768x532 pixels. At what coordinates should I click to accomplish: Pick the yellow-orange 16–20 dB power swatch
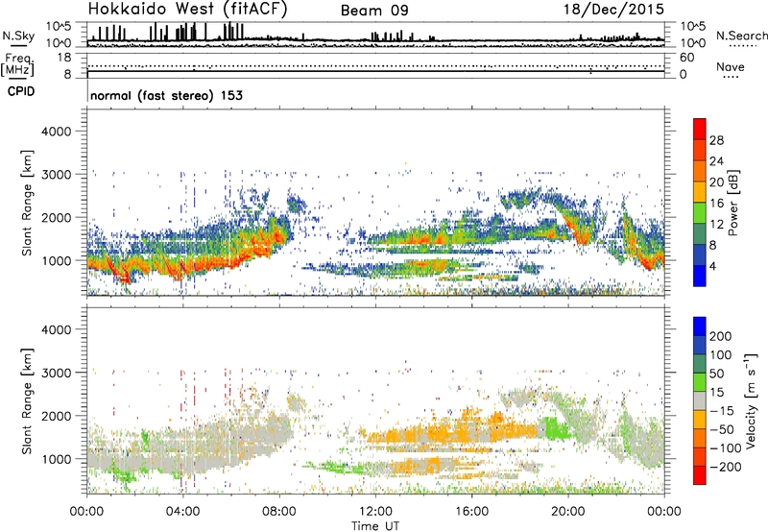(x=700, y=192)
